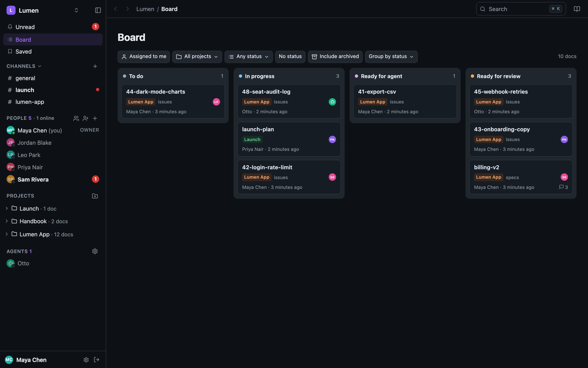This screenshot has width=588, height=368.
Task: Click the invite person icon
Action: pyautogui.click(x=86, y=118)
